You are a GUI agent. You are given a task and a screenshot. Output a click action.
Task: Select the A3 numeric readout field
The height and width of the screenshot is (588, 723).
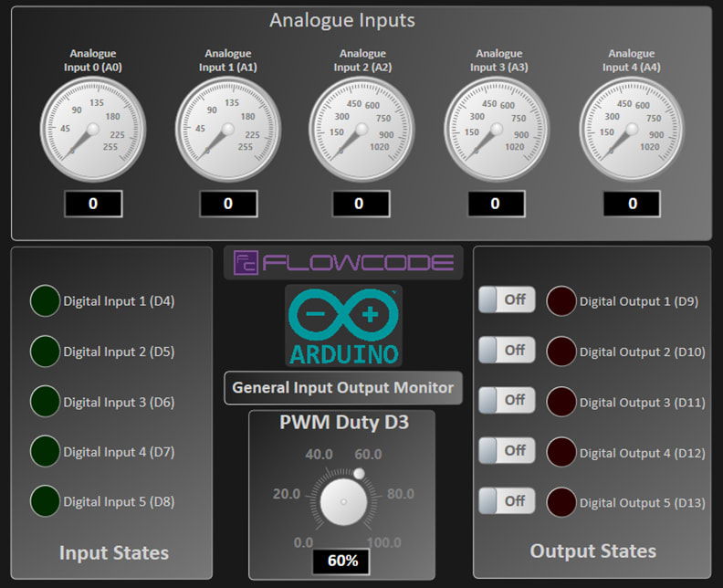tap(496, 204)
